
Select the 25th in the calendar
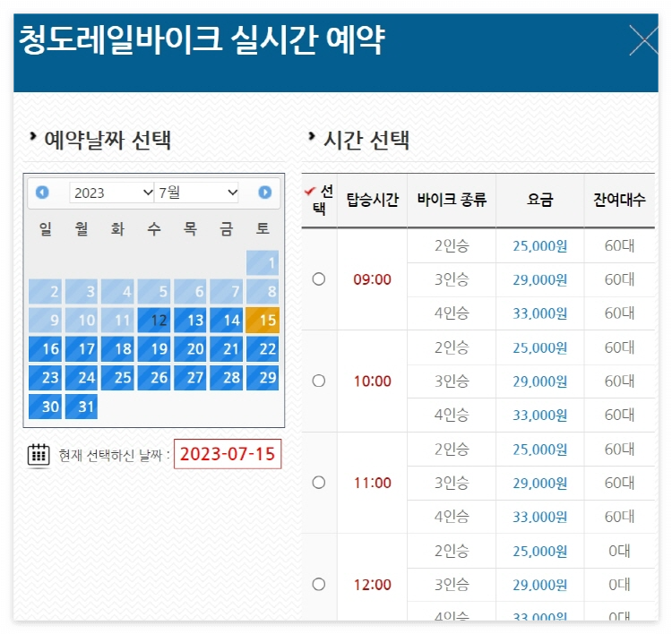point(118,377)
